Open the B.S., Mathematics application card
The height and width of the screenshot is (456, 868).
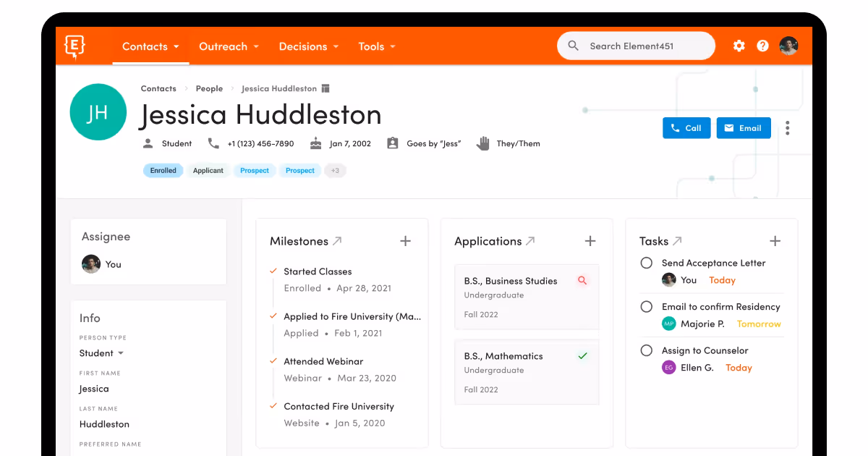pyautogui.click(x=527, y=372)
